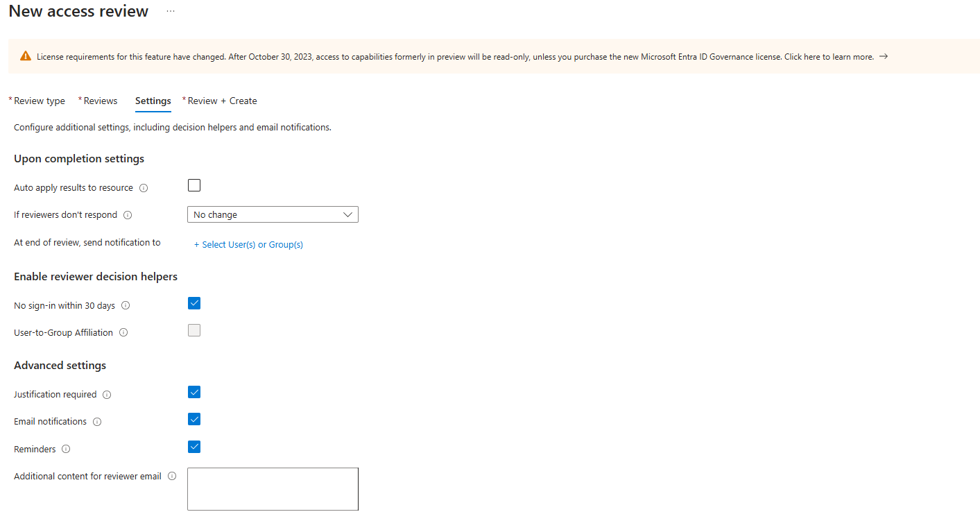This screenshot has height=521, width=980.
Task: Click the Additional content for reviewer email box
Action: pos(273,488)
